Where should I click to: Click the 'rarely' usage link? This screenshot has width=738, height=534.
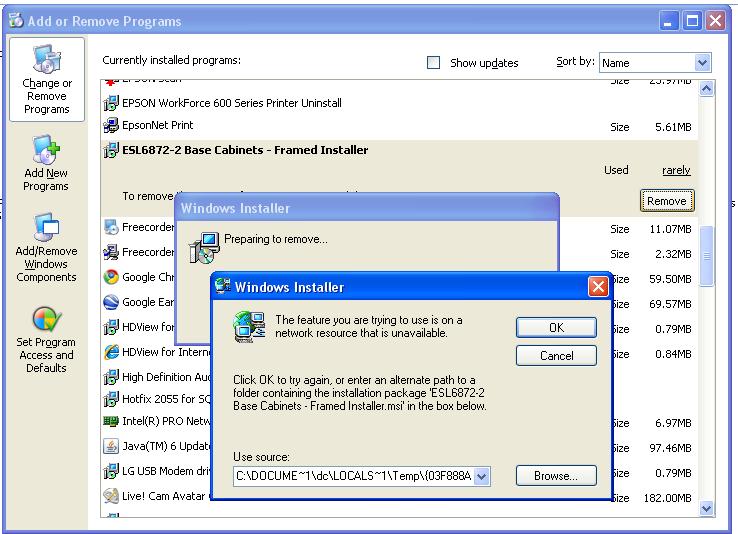676,170
